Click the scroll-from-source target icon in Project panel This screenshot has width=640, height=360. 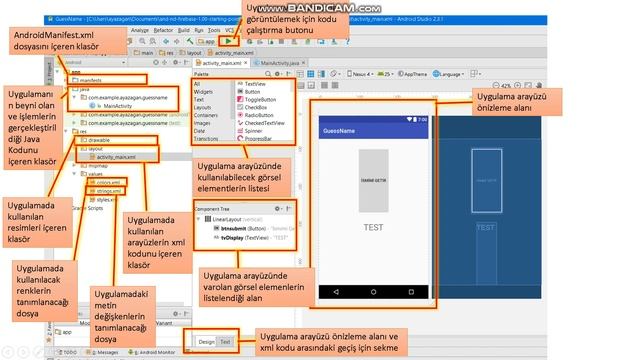tap(156, 62)
